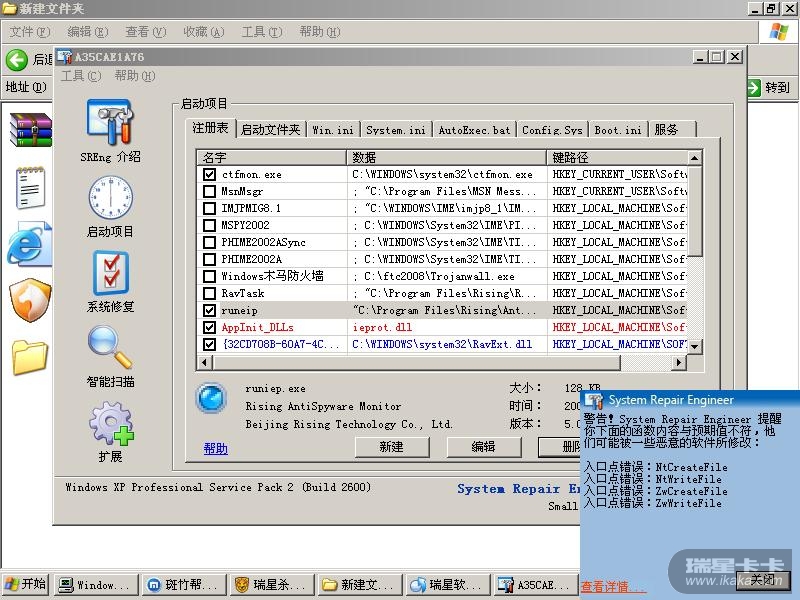Viewport: 800px width, 600px height.
Task: Sort by the 数据 column header
Action: tap(446, 157)
